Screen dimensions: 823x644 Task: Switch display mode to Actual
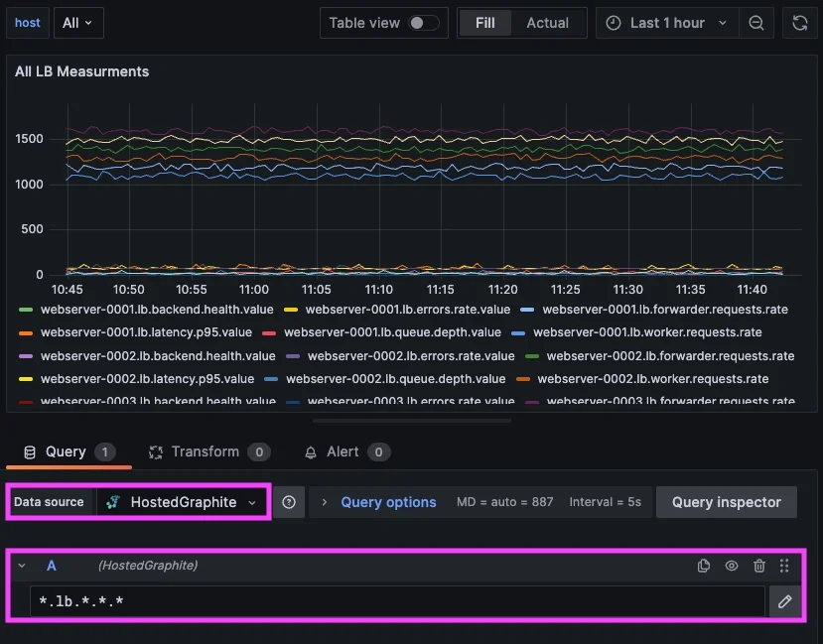pyautogui.click(x=547, y=22)
